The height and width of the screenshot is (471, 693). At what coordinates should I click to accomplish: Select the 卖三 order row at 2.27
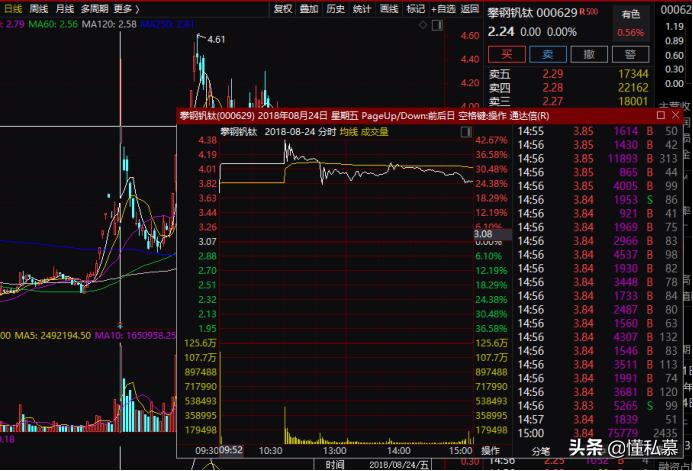point(568,101)
